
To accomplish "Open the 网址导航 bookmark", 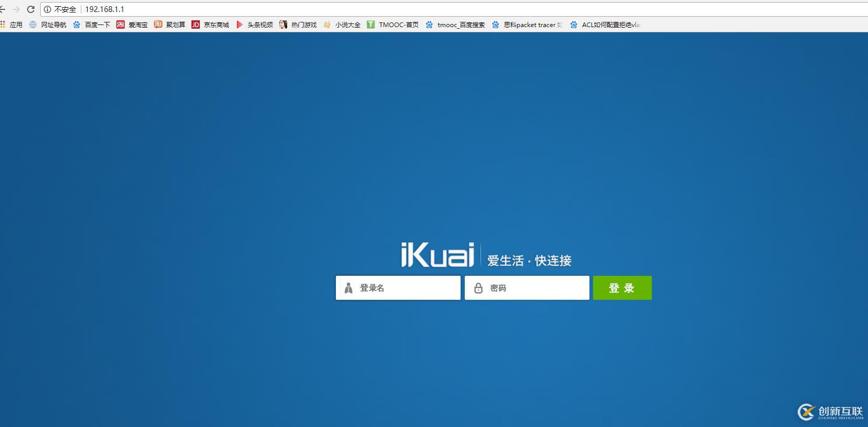I will (48, 25).
